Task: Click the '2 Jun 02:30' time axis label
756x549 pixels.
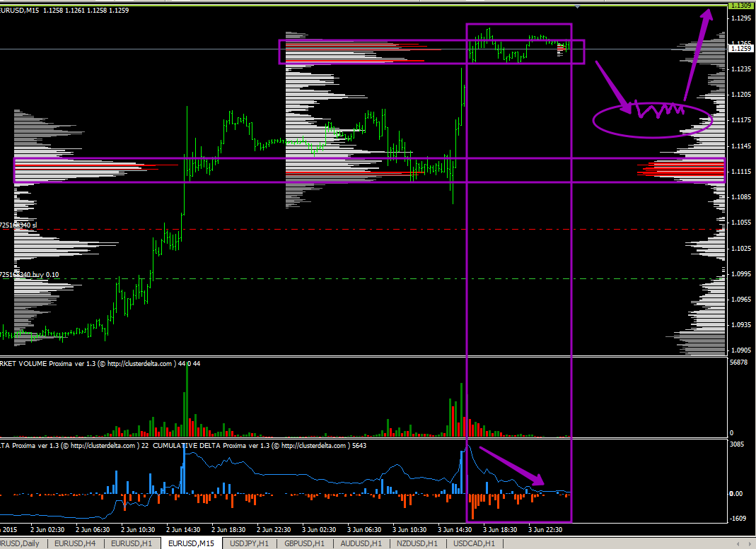Action: click(47, 530)
